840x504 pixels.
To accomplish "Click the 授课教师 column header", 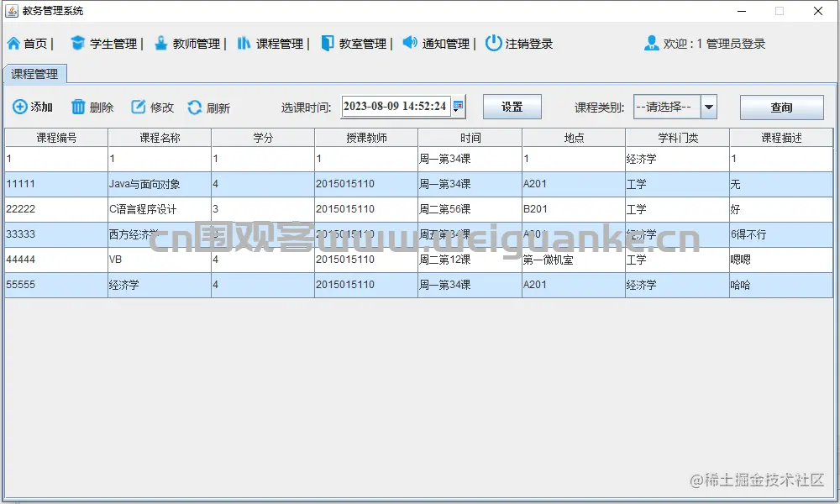I will click(366, 138).
